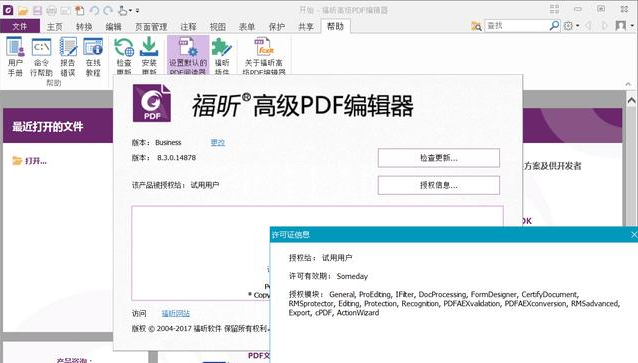638x363 pixels.
Task: Click the Foxit app logo in title bar
Action: (8, 10)
